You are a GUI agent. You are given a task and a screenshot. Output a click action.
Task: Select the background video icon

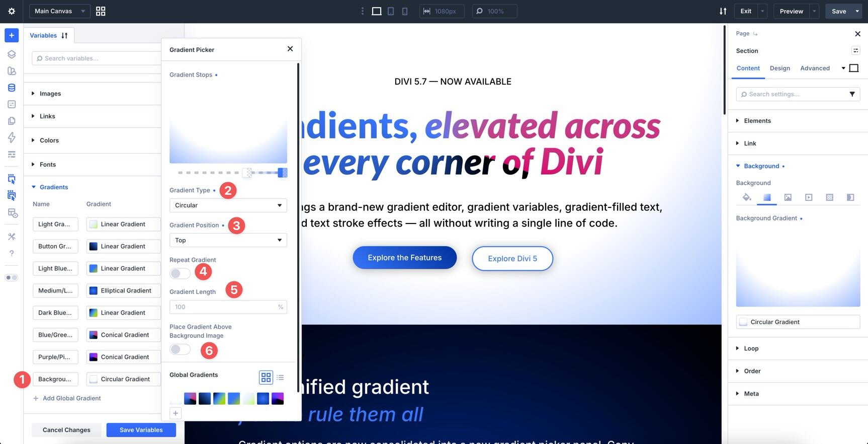tap(809, 197)
